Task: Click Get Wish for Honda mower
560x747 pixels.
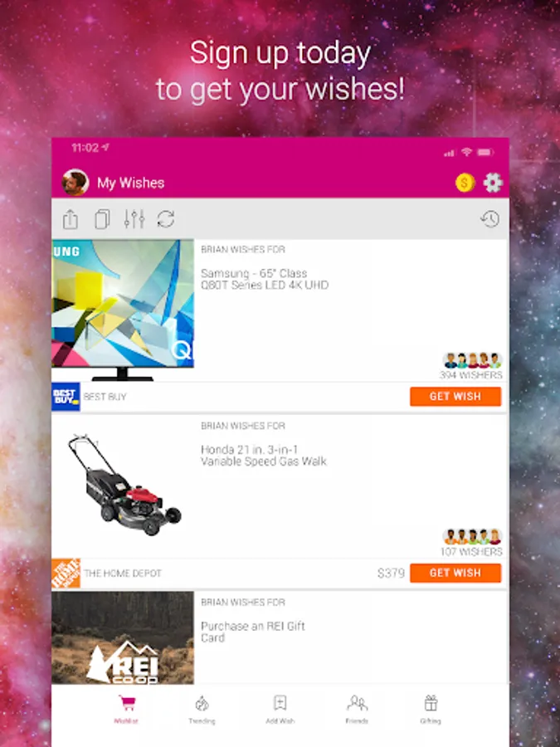Action: 455,573
